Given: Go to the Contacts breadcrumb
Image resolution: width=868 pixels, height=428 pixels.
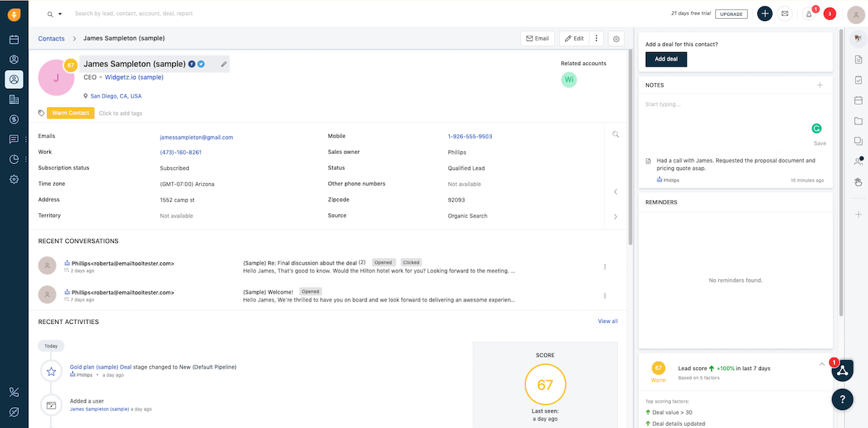Looking at the screenshot, I should (x=51, y=38).
